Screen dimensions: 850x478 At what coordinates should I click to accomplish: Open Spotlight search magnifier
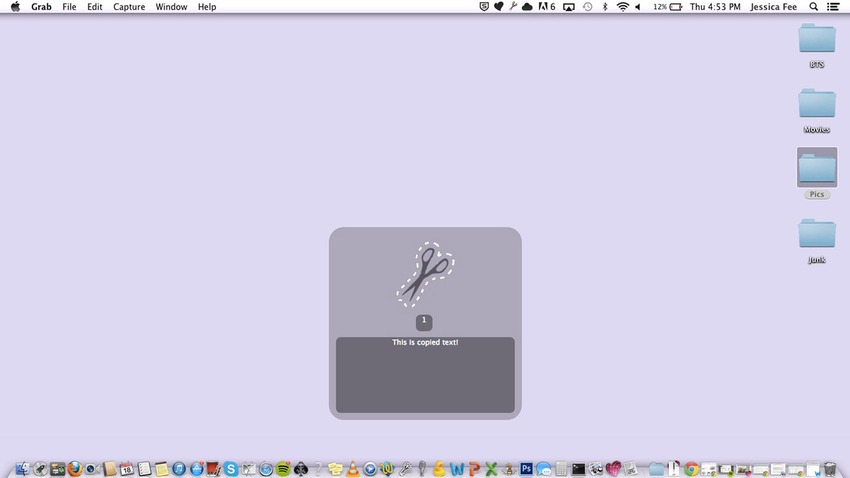(813, 7)
